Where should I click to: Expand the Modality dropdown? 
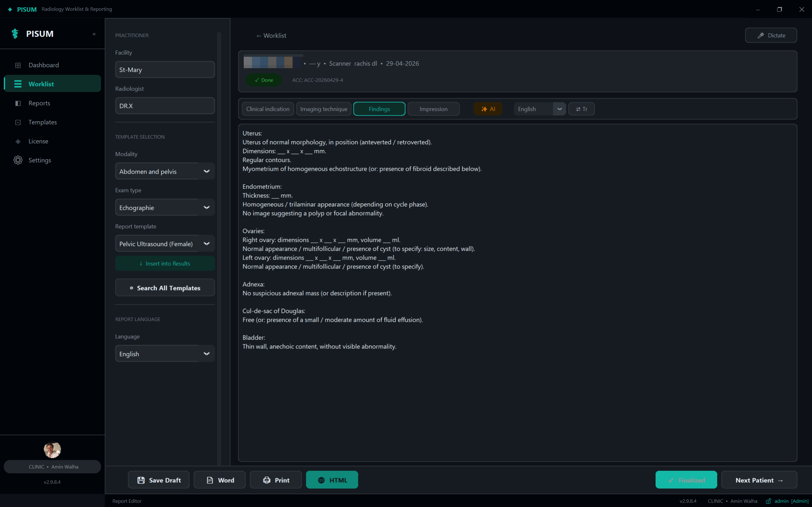coord(165,171)
